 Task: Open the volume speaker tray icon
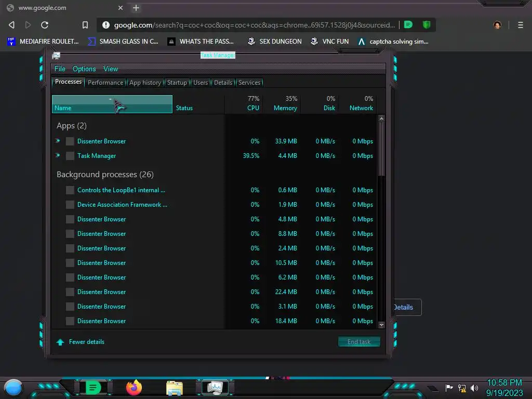click(x=474, y=388)
